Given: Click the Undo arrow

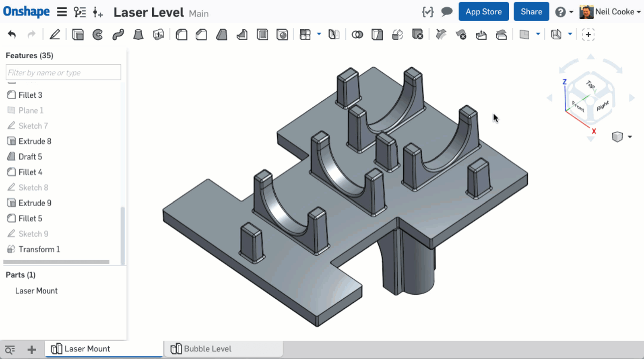Looking at the screenshot, I should click(12, 35).
